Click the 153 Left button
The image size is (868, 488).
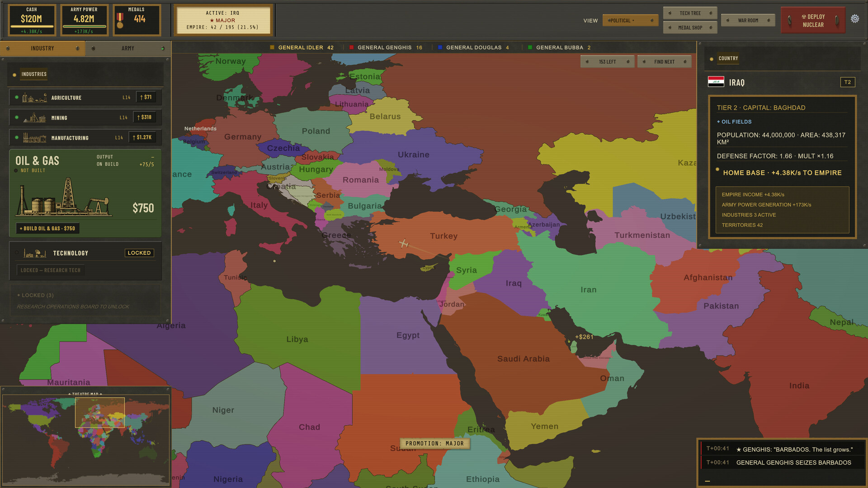click(607, 61)
